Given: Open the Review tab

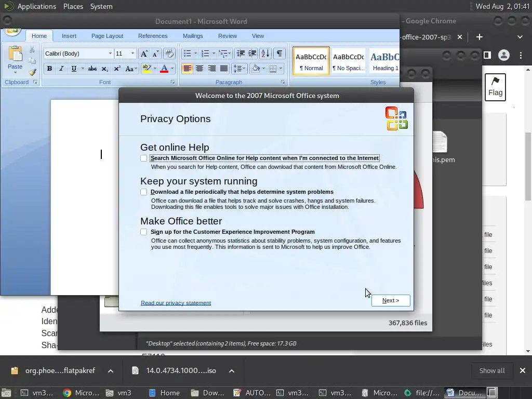Looking at the screenshot, I should point(228,36).
